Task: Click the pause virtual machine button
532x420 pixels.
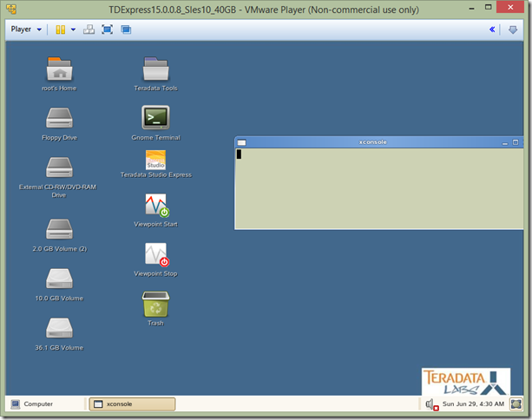Action: 60,29
